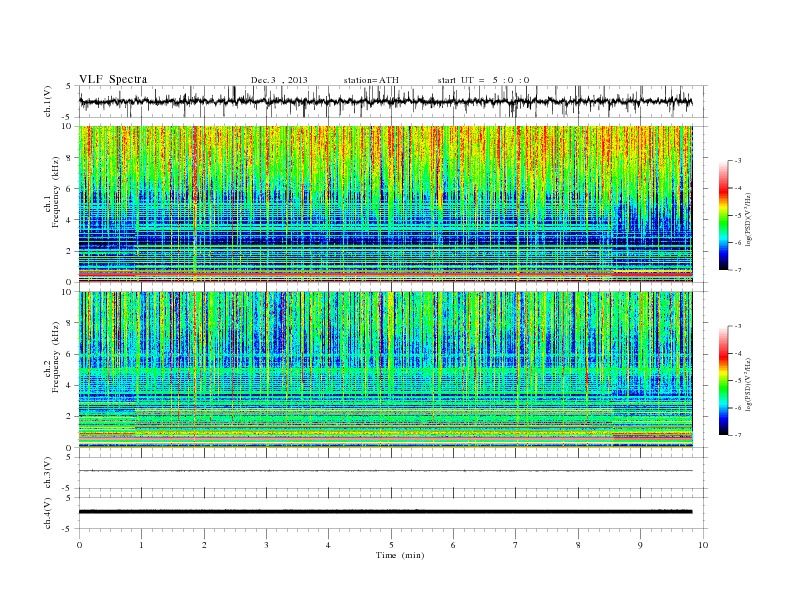Click the ch.1 voltage waveform trace
Image resolution: width=792 pixels, height=612 pixels.
coord(385,101)
